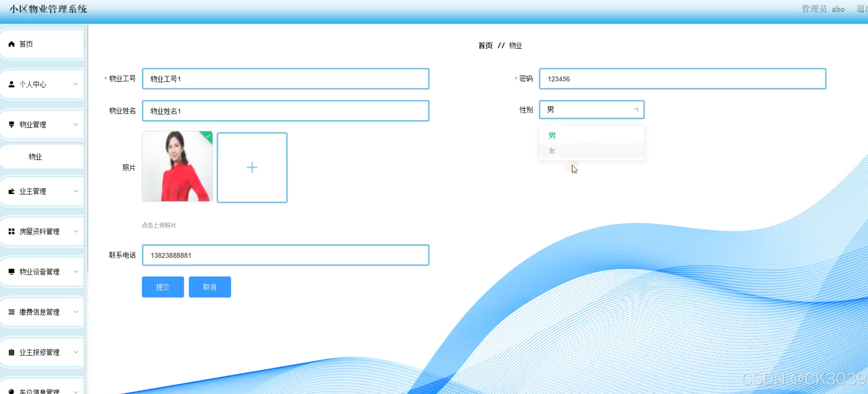The height and width of the screenshot is (394, 868).
Task: Click the 首页 breadcrumb link
Action: 485,45
